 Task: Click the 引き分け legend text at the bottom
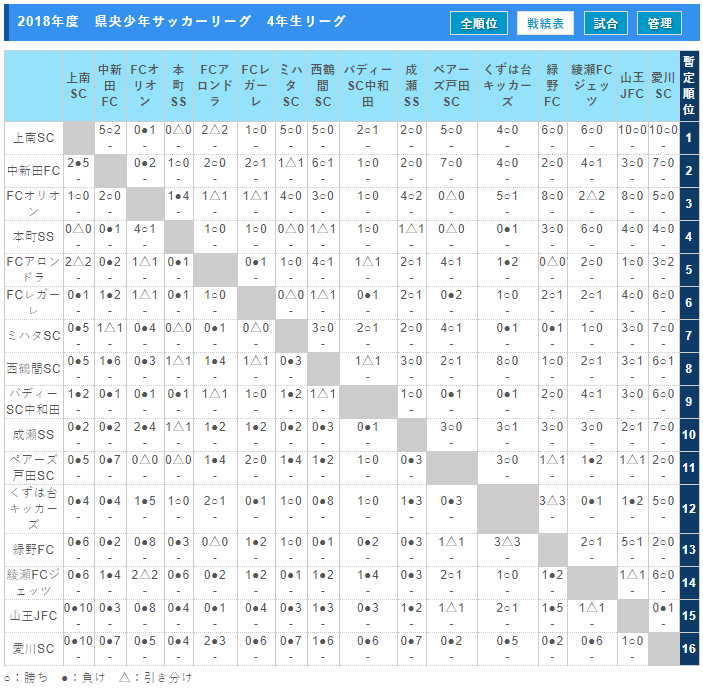coord(168,677)
